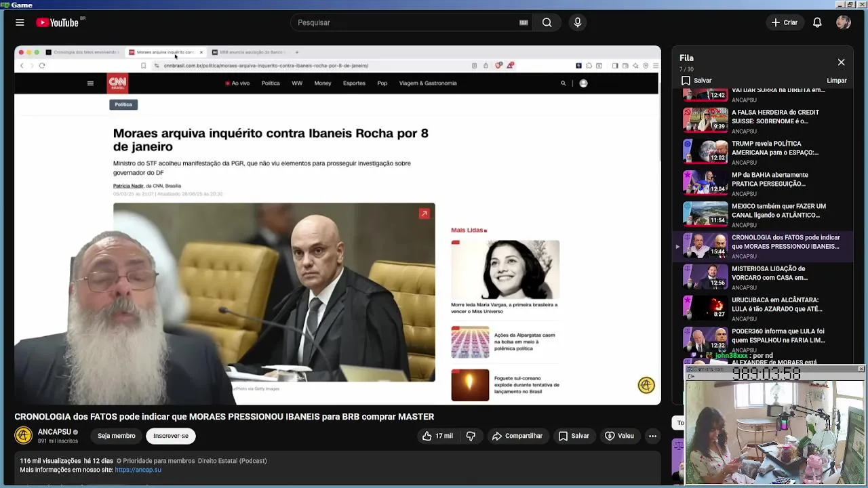The image size is (868, 488).
Task: Open the https://ancap.su link
Action: pyautogui.click(x=138, y=470)
